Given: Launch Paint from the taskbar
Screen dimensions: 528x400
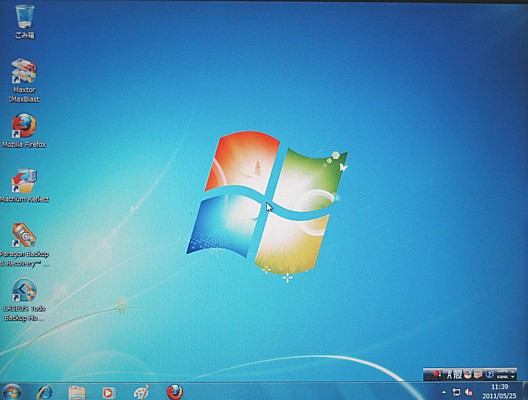Looking at the screenshot, I should pyautogui.click(x=141, y=393).
